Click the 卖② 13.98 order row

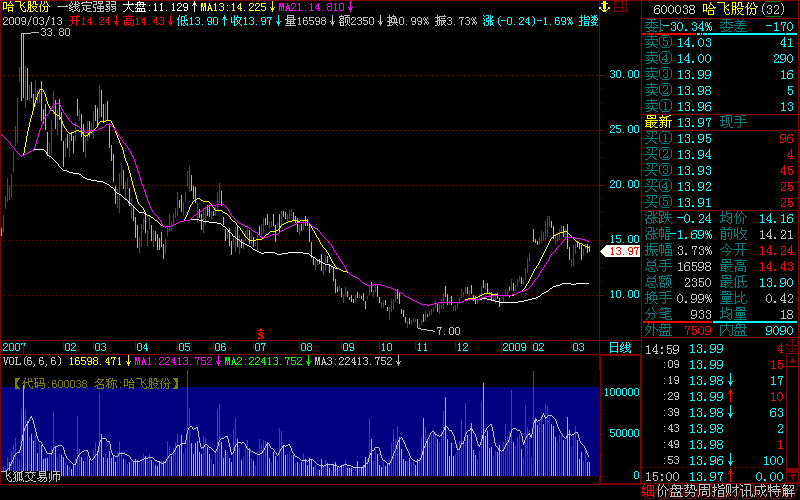point(719,91)
